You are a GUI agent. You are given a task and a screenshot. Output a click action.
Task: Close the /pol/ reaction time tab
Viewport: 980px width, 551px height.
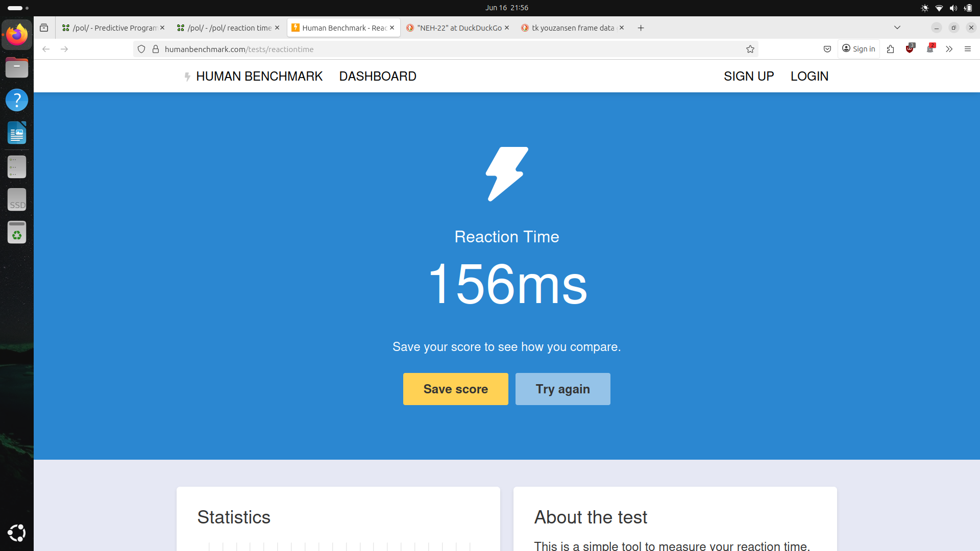[x=277, y=28]
